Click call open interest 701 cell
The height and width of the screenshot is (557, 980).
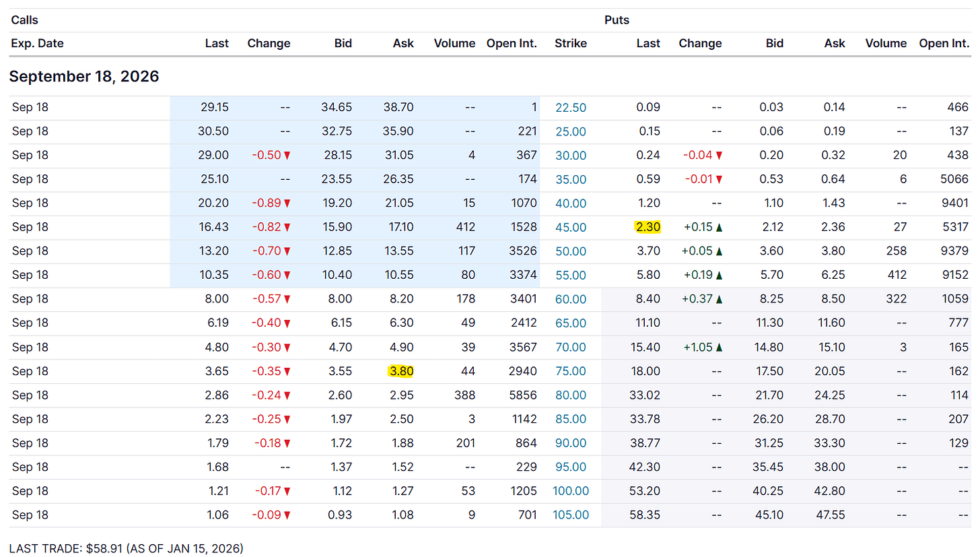[x=527, y=515]
